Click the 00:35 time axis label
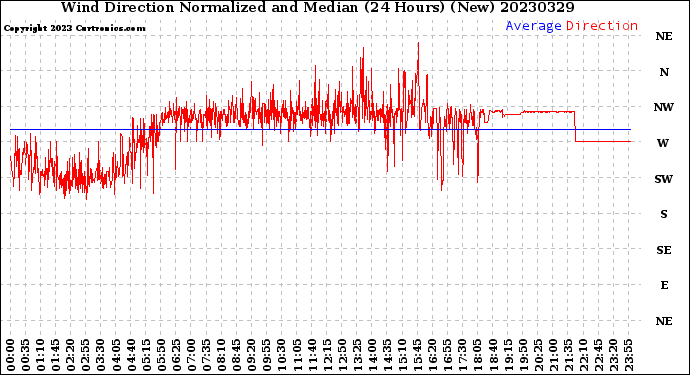The image size is (690, 375). point(26,355)
